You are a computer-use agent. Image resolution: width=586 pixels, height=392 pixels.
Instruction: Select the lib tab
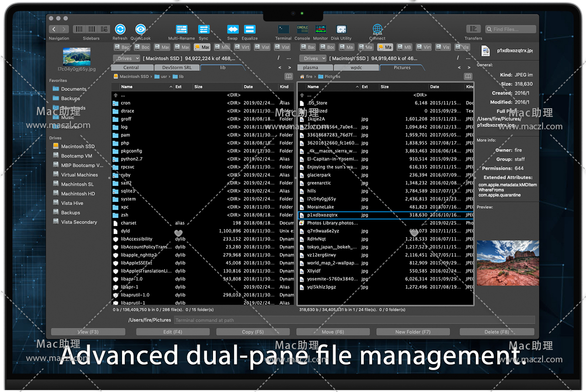coord(223,68)
